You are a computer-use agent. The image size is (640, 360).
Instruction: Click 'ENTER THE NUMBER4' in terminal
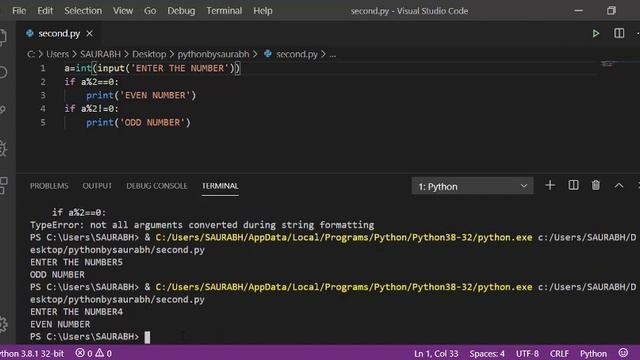[x=76, y=312]
